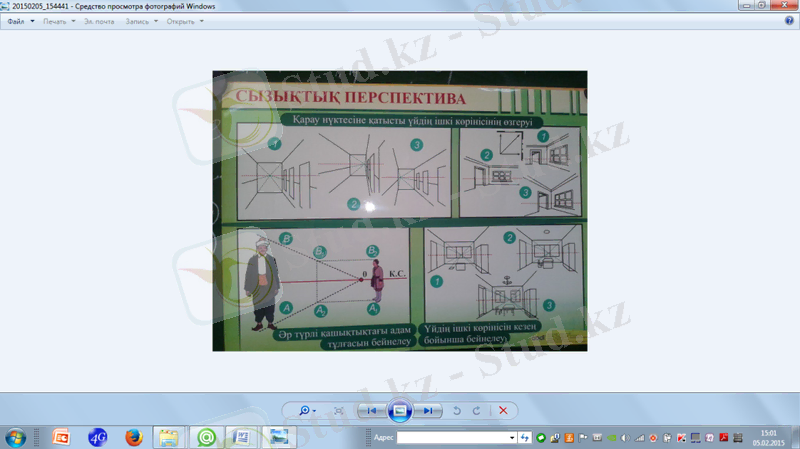Click the taskbar clock showing 15:01
The width and height of the screenshot is (800, 449).
tap(768, 437)
